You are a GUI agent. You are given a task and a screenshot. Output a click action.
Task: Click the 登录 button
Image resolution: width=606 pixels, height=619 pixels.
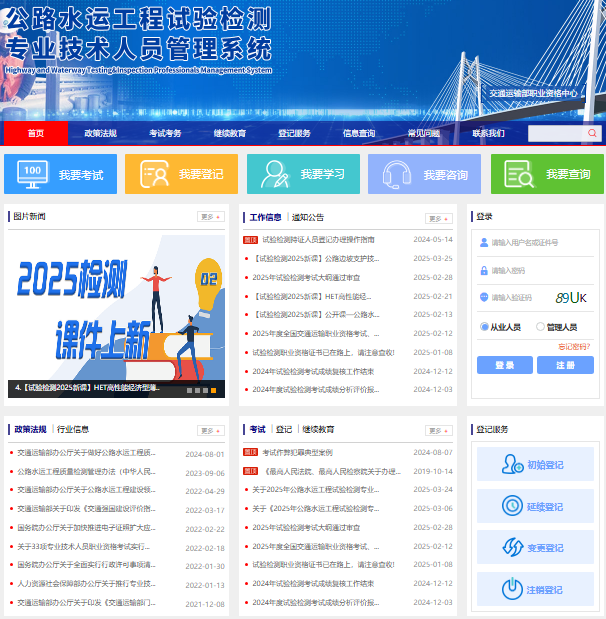pos(505,365)
